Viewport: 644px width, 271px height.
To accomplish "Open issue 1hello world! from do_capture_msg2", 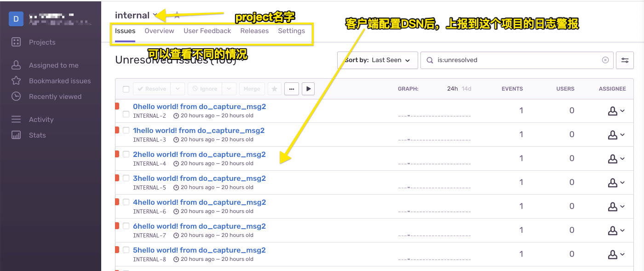I will coord(199,131).
